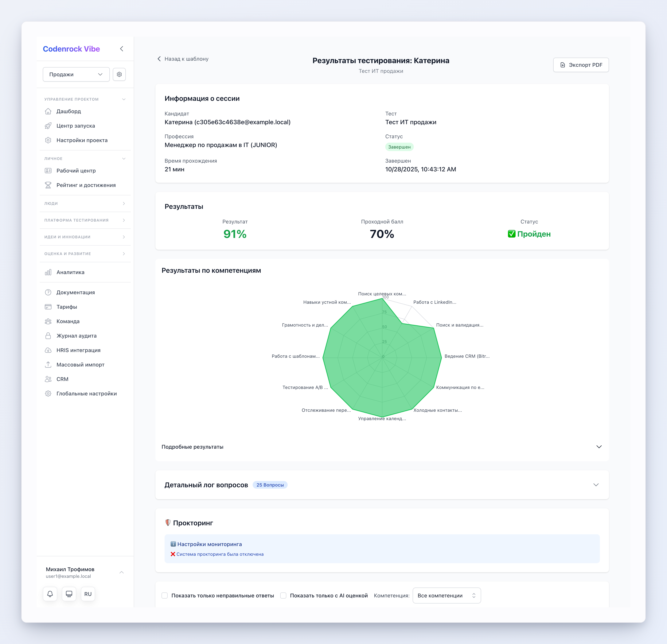667x644 pixels.
Task: Click Менеджер по продажам в IT (JUNIOR)
Action: [221, 145]
